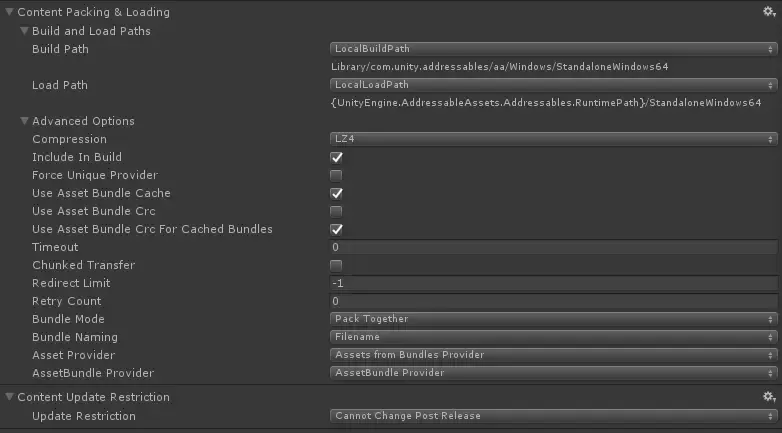Enable the Chunked Transfer checkbox
Viewport: 782px width, 433px height.
337,265
